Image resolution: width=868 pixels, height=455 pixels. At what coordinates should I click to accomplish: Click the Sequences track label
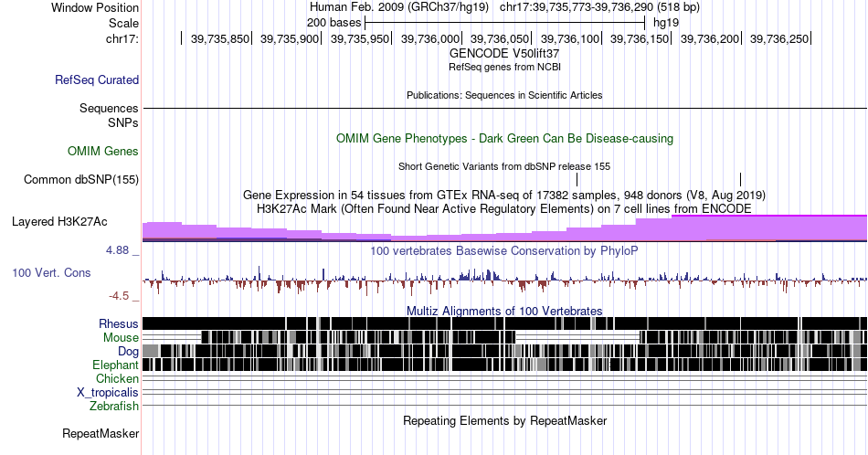coord(109,108)
